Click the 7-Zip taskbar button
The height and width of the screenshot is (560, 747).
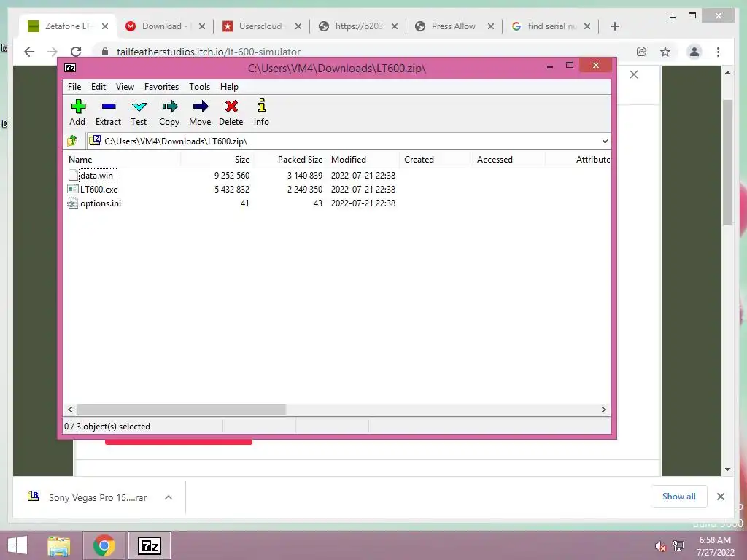pos(149,545)
